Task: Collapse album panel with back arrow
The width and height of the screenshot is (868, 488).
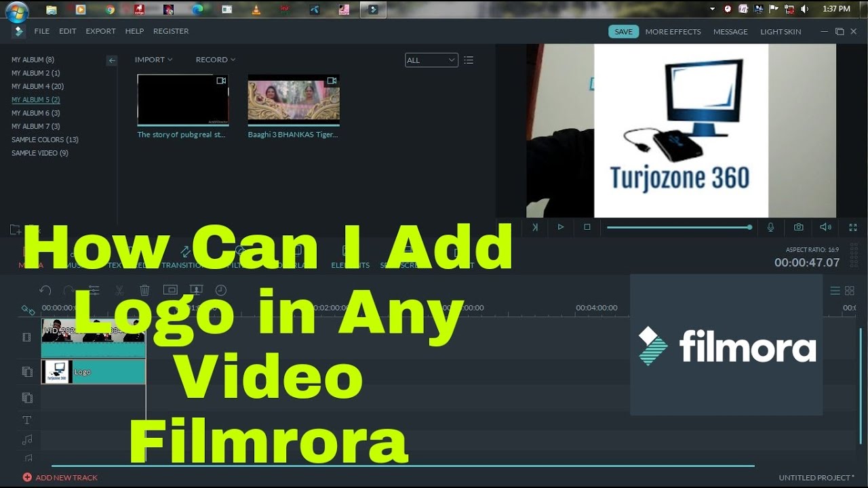Action: [112, 60]
